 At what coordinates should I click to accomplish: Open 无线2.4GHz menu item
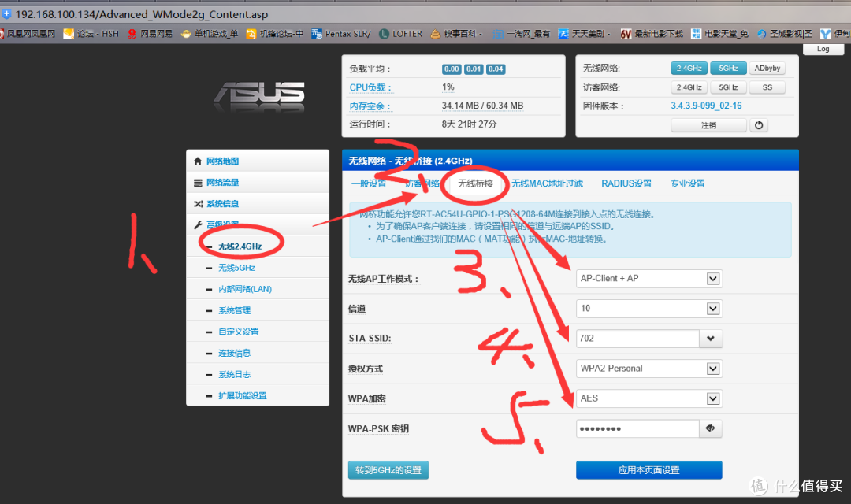(x=240, y=246)
